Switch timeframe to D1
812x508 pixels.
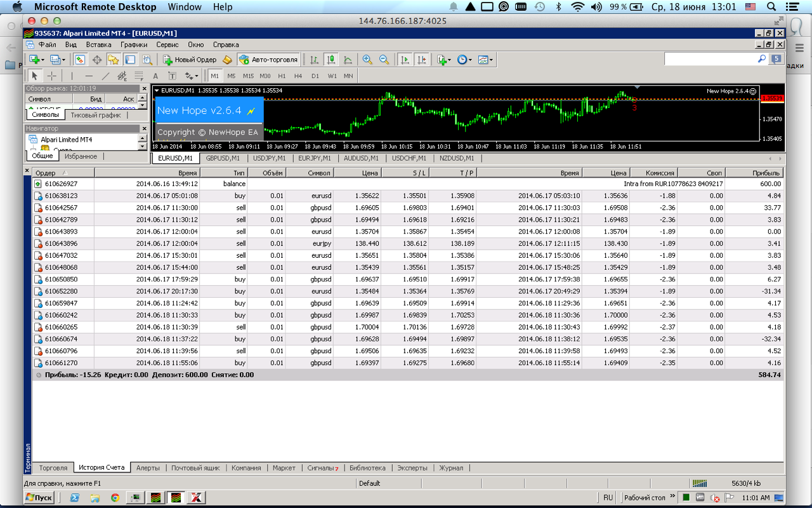(315, 76)
